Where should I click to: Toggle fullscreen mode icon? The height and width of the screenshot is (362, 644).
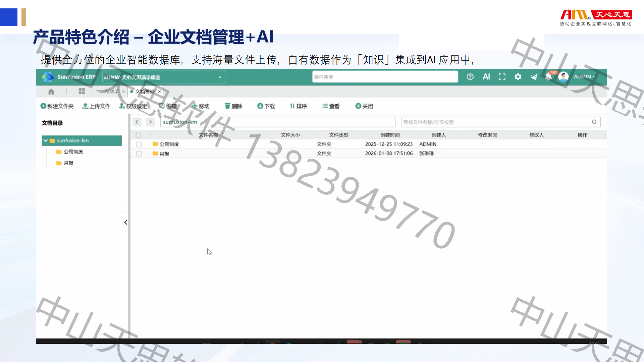(x=502, y=77)
